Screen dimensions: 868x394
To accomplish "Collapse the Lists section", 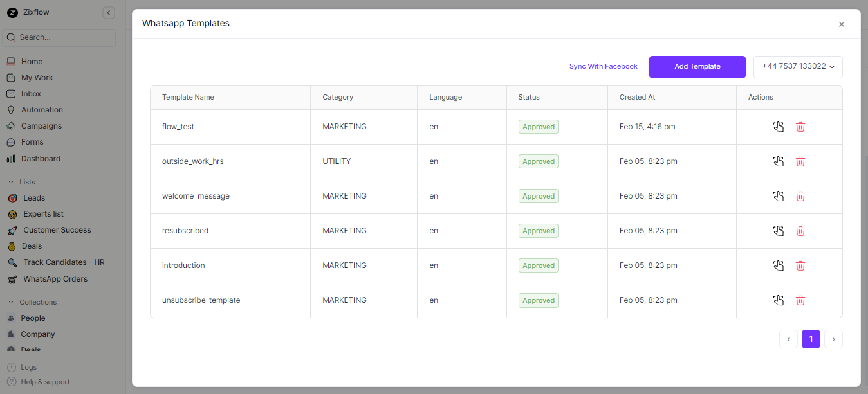I will 10,182.
